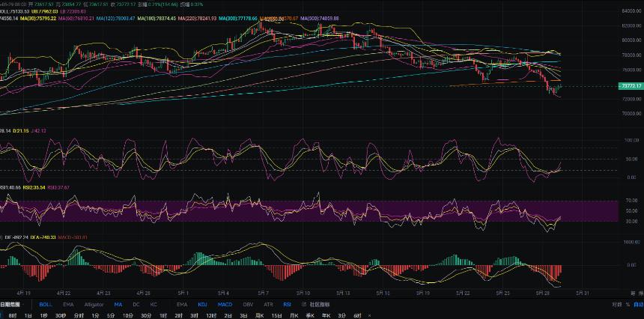Click the MA(500) legend value
This screenshot has width=644, height=319.
(320, 19)
